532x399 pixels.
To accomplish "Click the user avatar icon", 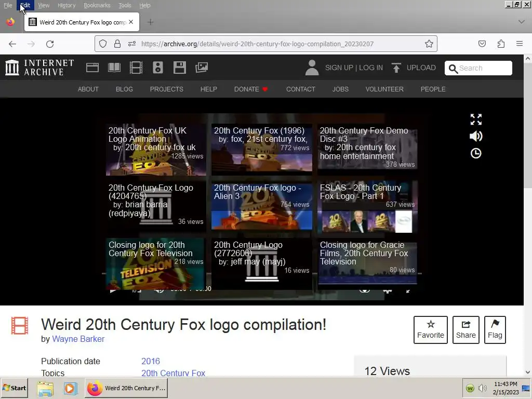I will [x=312, y=68].
